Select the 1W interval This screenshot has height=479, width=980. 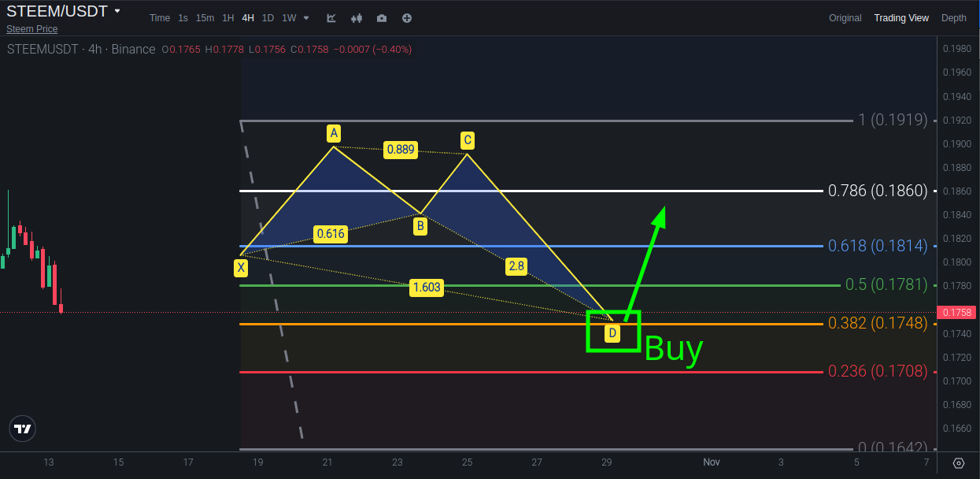[289, 18]
